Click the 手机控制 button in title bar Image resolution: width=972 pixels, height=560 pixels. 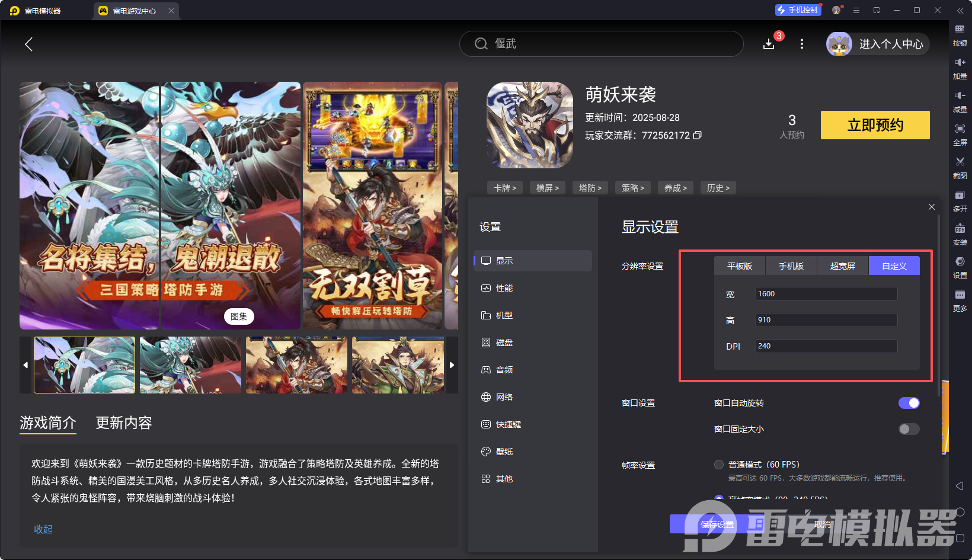pos(798,10)
